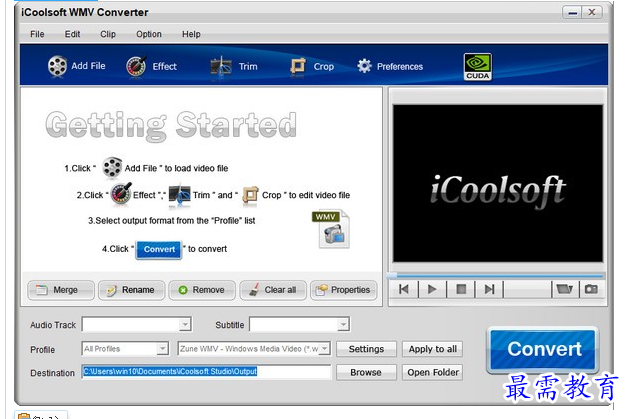Click the Clear all button
The image size is (627, 419).
[x=273, y=290]
